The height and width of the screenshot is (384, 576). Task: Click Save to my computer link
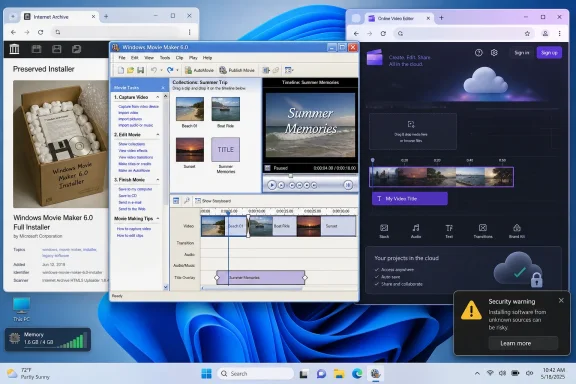click(135, 189)
